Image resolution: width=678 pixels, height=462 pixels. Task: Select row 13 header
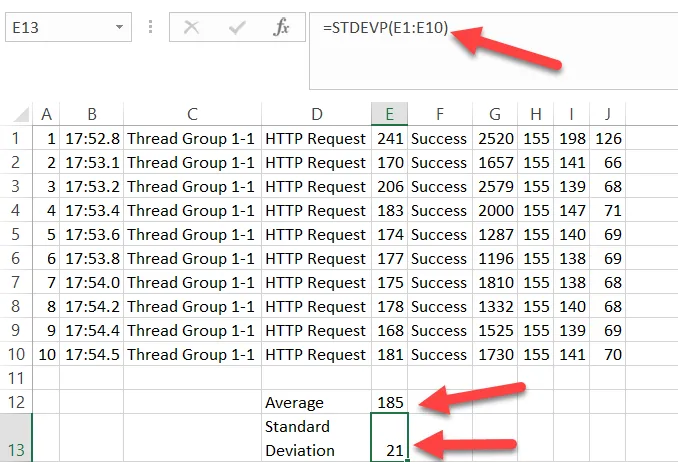coord(16,438)
